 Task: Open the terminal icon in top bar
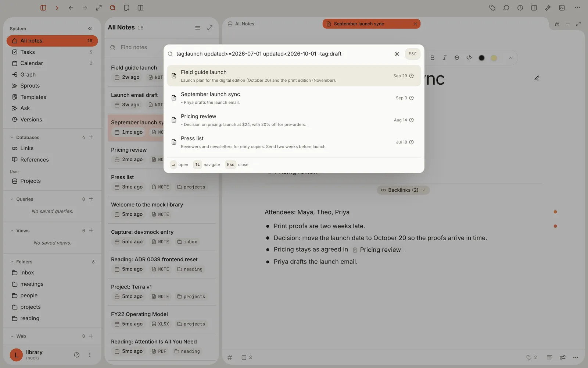[x=562, y=8]
